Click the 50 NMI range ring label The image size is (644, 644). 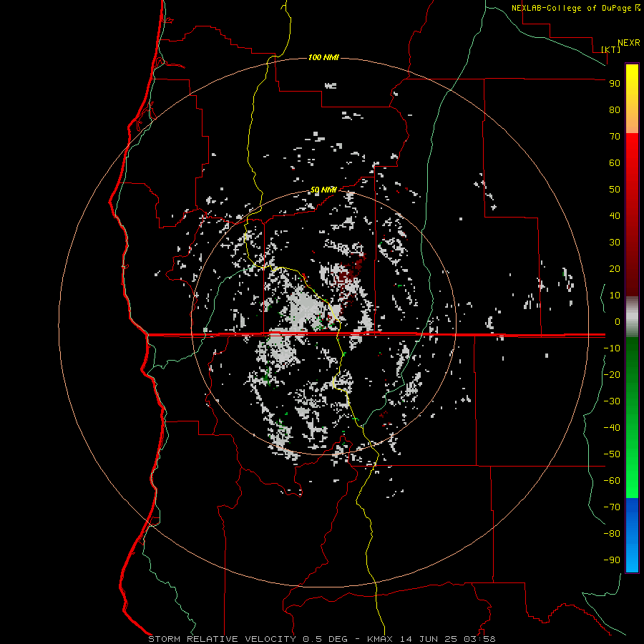tap(323, 190)
